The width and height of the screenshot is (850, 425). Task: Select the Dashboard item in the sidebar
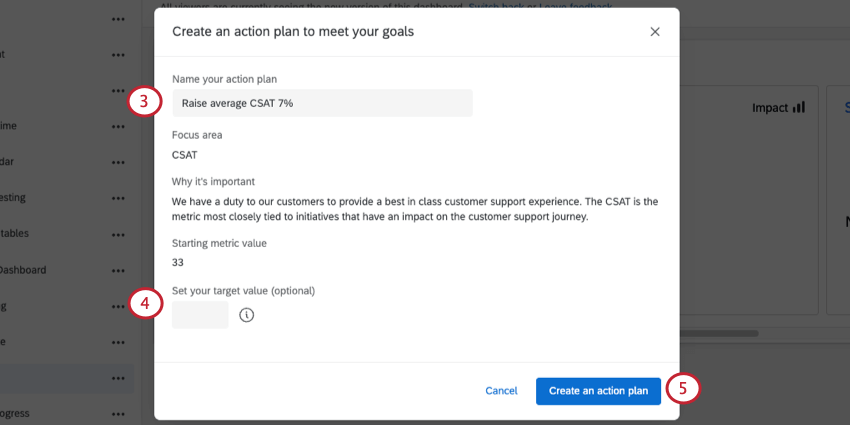pos(24,270)
